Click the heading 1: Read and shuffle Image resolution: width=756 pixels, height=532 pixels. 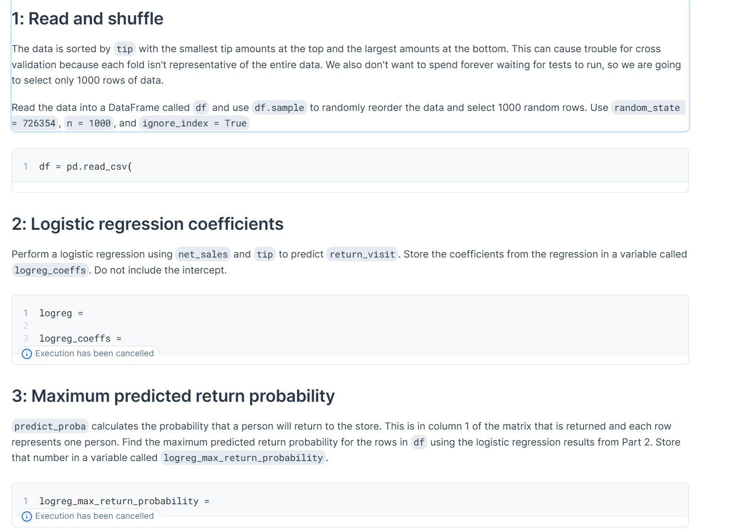pos(87,19)
